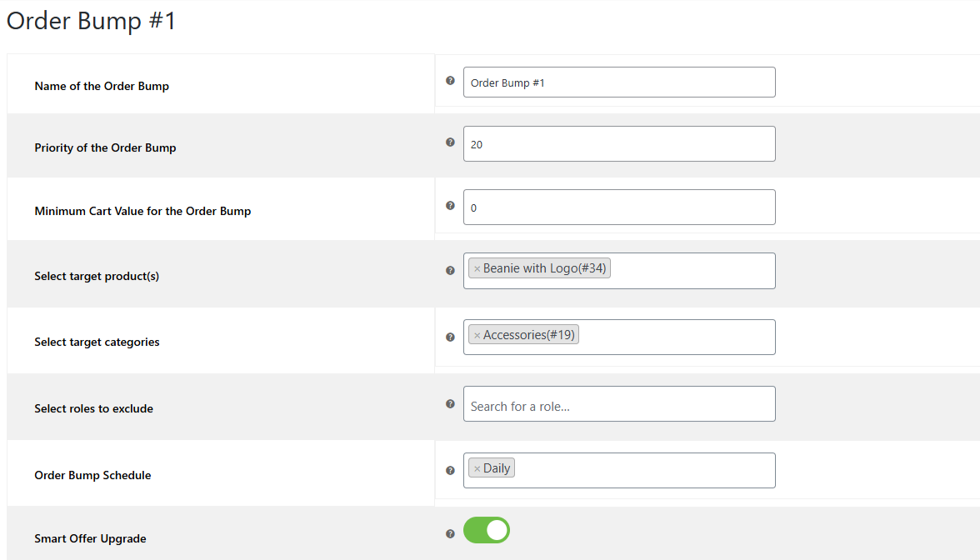Open help tooltip for Minimum Cart Value
Screen dimensions: 980x560
click(450, 206)
